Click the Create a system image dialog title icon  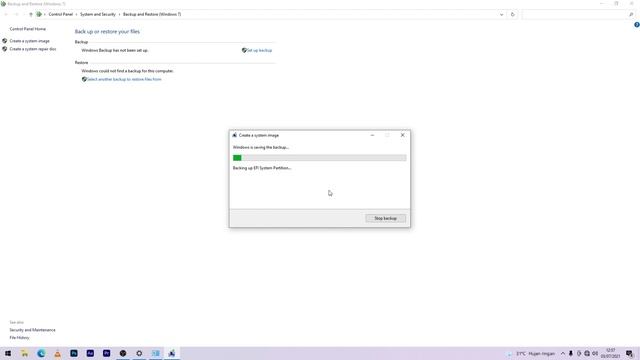235,135
